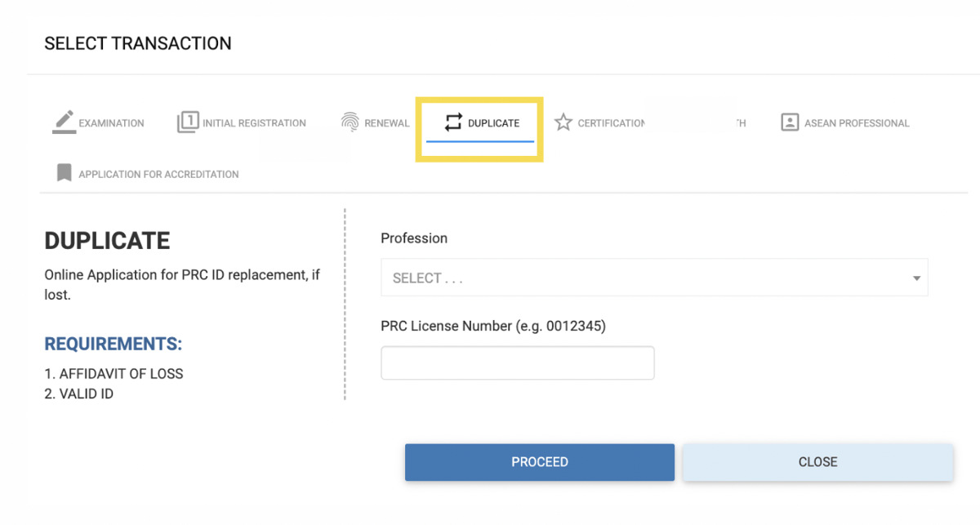Click the fingerprint Renewal icon
This screenshot has height=525, width=980.
point(351,121)
